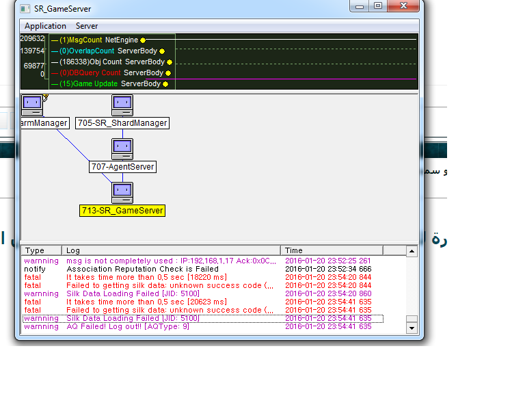This screenshot has height=420, width=525.
Task: Open the Server menu
Action: tap(86, 26)
